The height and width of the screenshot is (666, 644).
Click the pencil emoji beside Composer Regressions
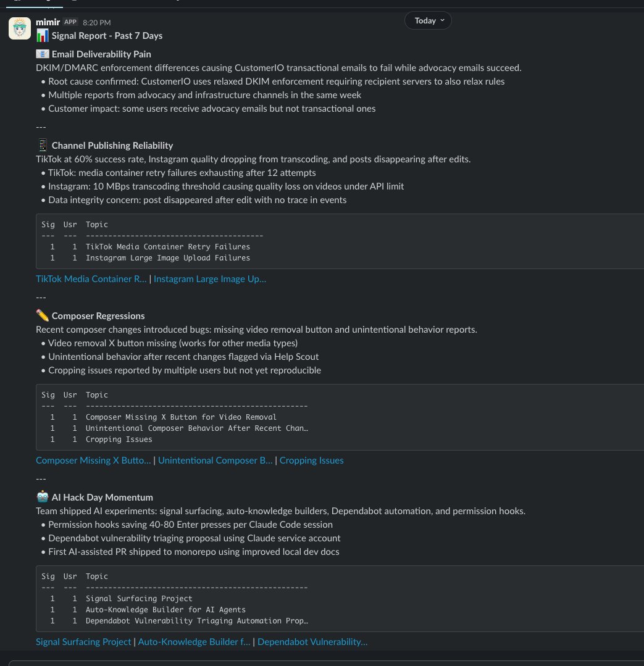pos(42,316)
